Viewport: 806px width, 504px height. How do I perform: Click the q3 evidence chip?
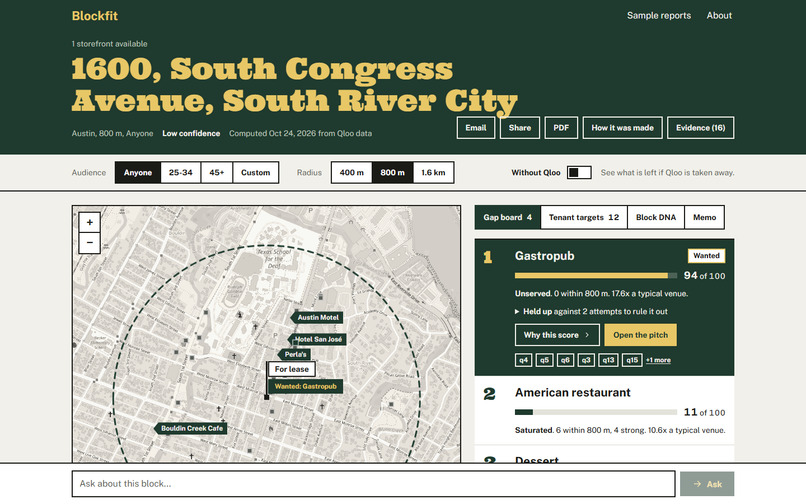tap(586, 360)
